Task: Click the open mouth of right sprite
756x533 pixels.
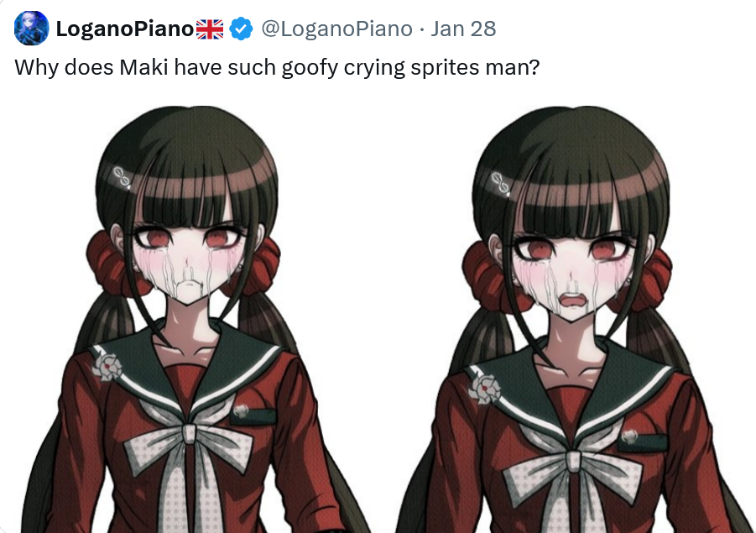Action: 571,300
